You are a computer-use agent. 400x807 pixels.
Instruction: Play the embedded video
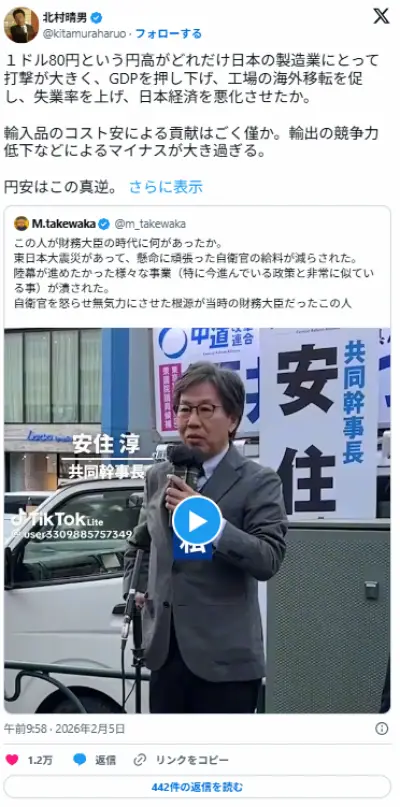(197, 520)
